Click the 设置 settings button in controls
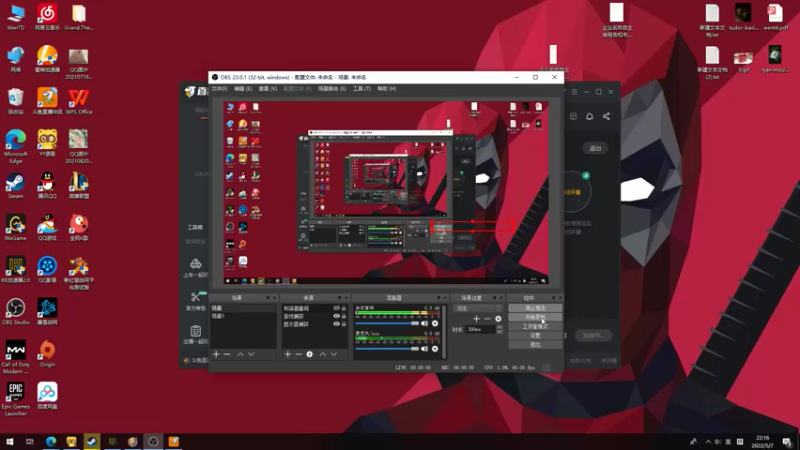This screenshot has height=450, width=800. coord(535,336)
